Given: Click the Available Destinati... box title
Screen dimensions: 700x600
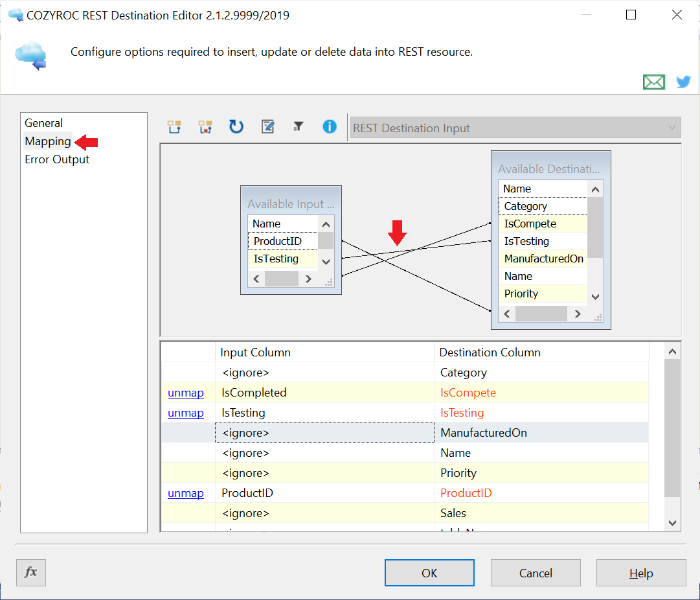Looking at the screenshot, I should pos(548,169).
